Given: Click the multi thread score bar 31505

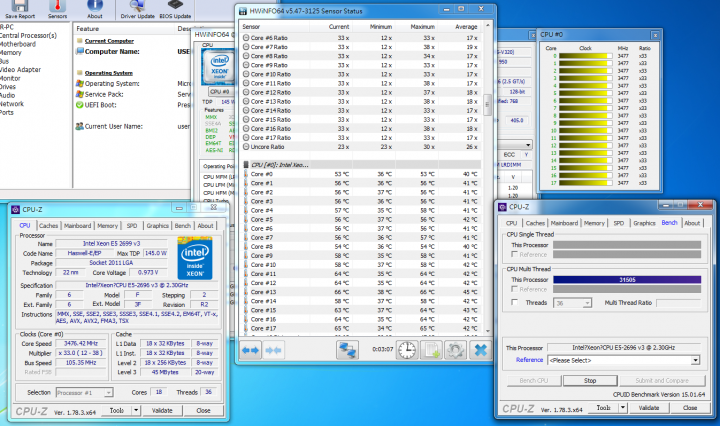Looking at the screenshot, I should point(627,280).
